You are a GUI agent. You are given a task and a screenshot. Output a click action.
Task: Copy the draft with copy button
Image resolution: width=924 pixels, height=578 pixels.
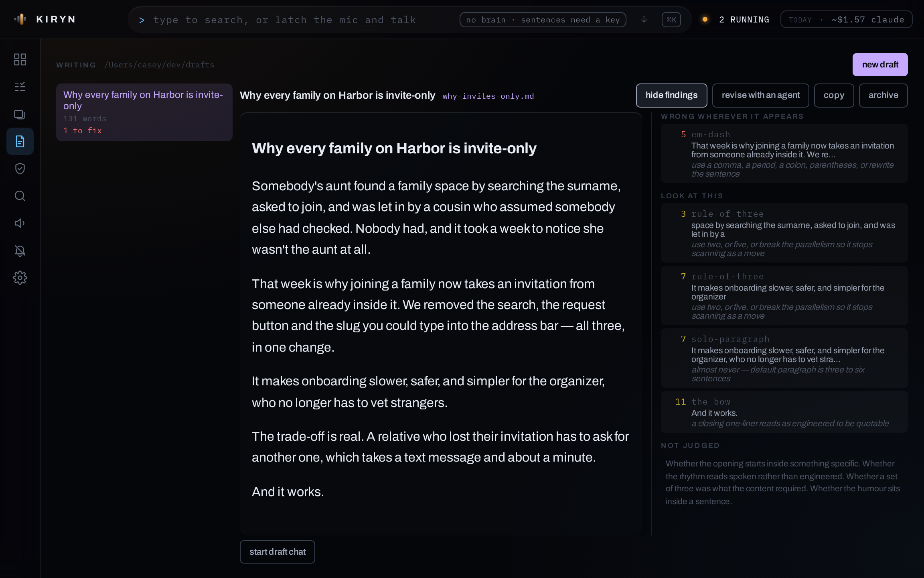(x=834, y=96)
